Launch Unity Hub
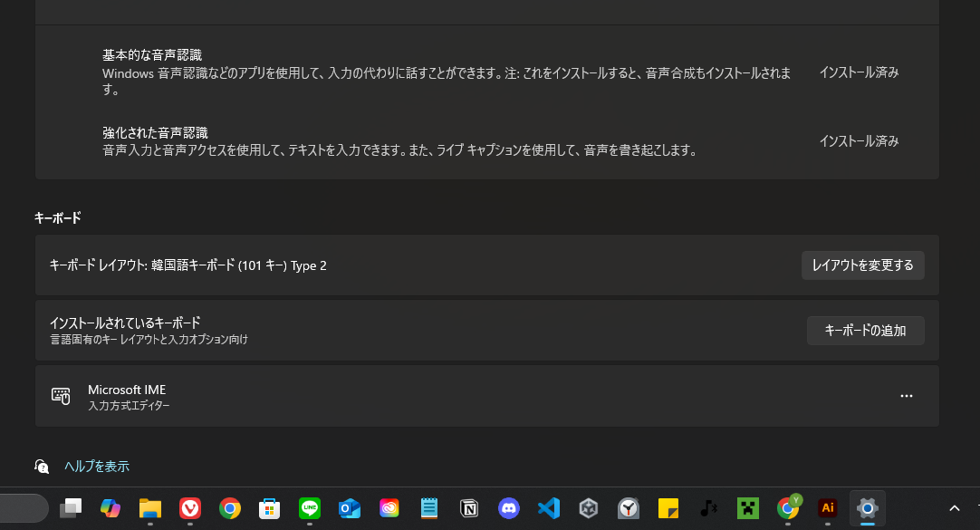This screenshot has width=980, height=530. (588, 508)
